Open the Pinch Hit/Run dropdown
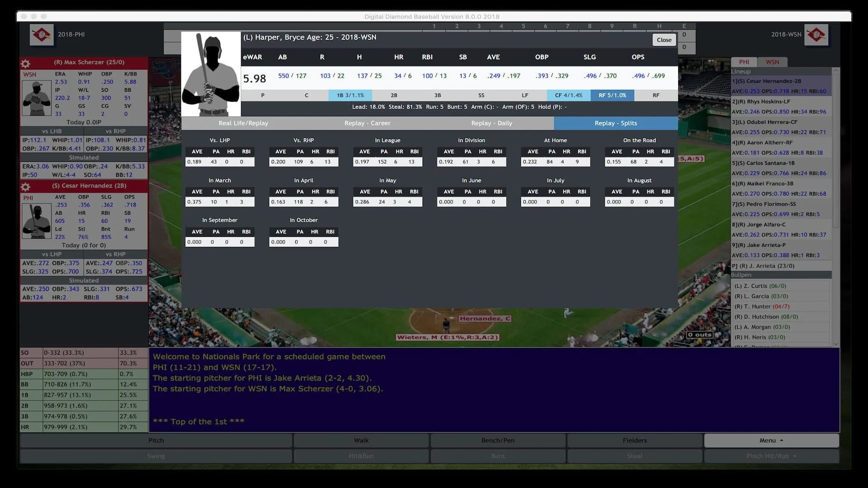The height and width of the screenshot is (488, 868). click(x=771, y=456)
